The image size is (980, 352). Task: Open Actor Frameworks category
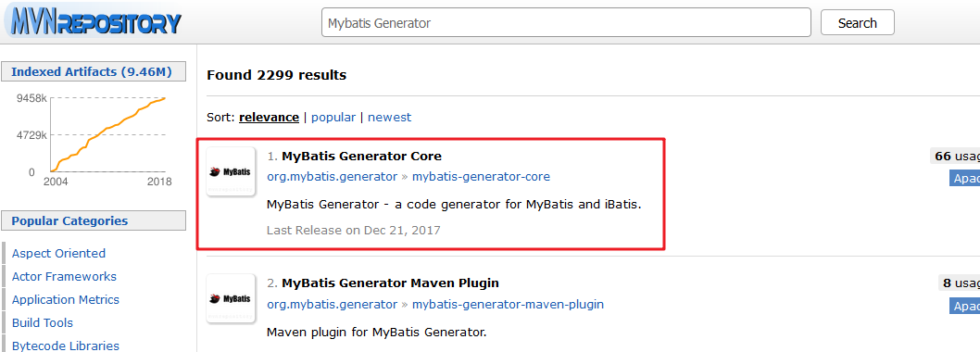pos(64,276)
